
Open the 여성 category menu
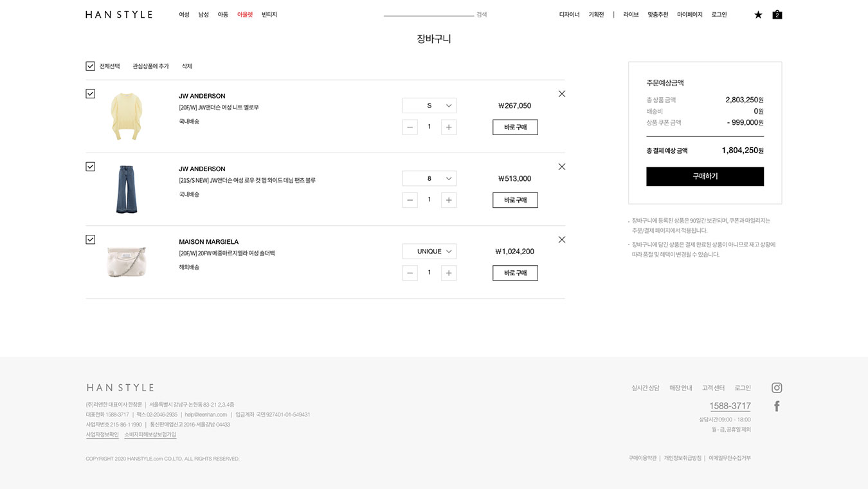tap(185, 15)
